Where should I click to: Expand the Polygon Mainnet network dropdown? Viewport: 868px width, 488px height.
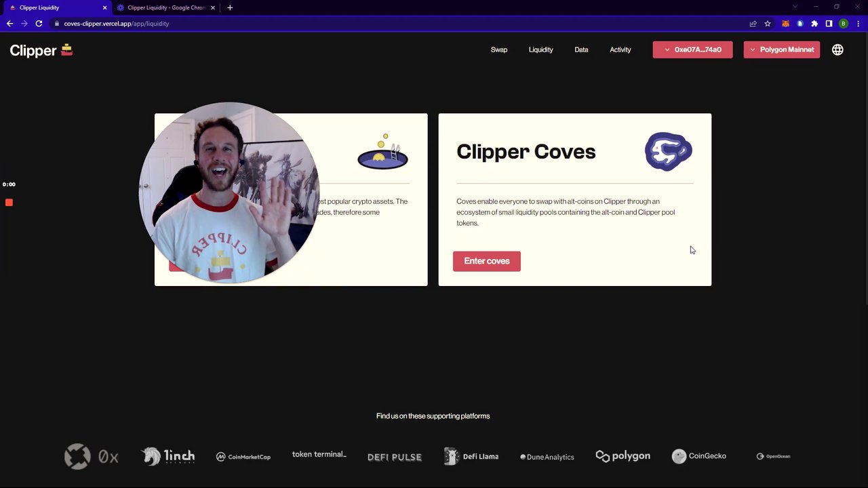(x=782, y=49)
